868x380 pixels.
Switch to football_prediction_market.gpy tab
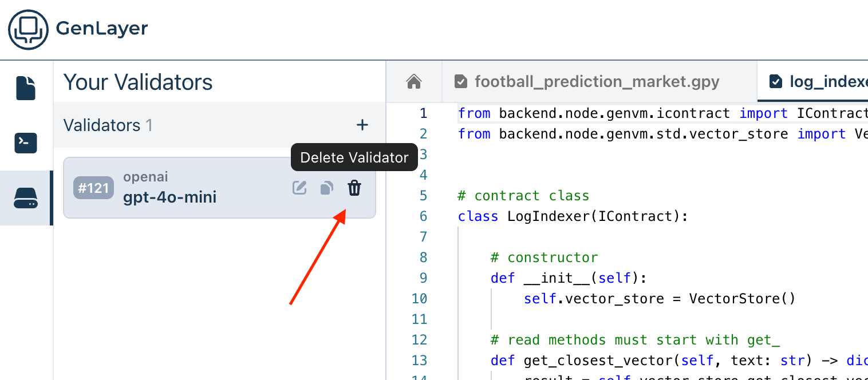pos(597,82)
